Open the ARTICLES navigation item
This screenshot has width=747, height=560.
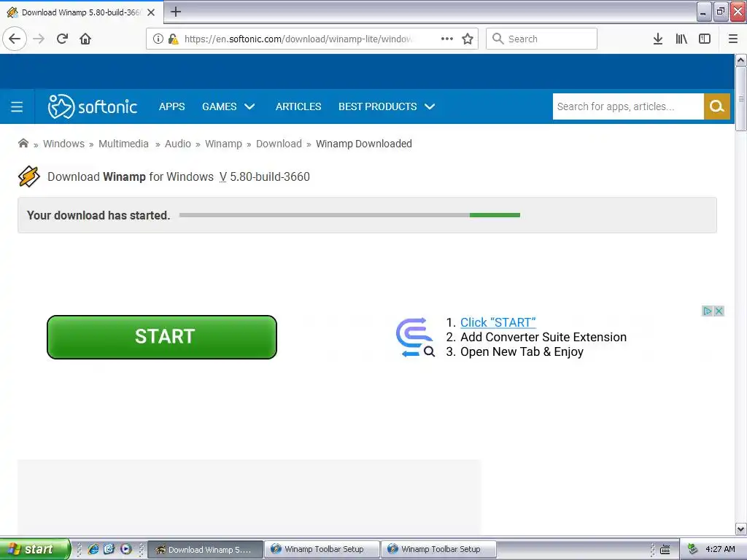tap(298, 106)
